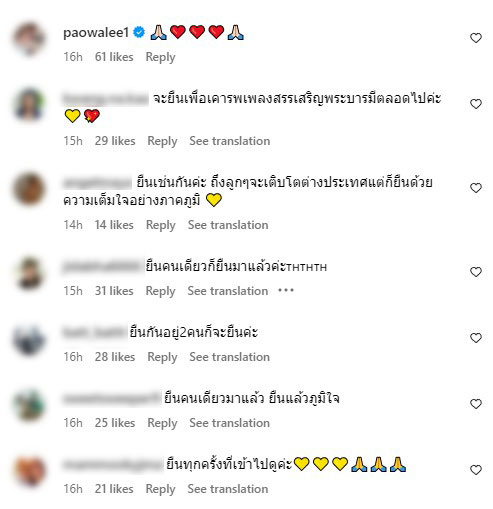Open more options dots on 31-likes comment
The height and width of the screenshot is (509, 493).
(x=286, y=291)
